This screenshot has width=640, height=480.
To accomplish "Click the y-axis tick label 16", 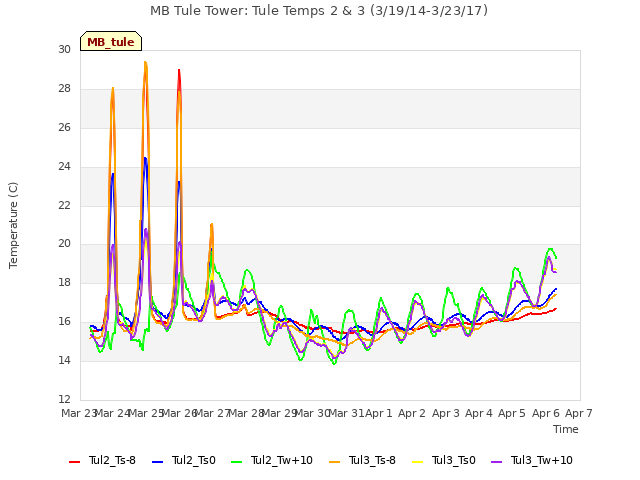I will tap(64, 322).
